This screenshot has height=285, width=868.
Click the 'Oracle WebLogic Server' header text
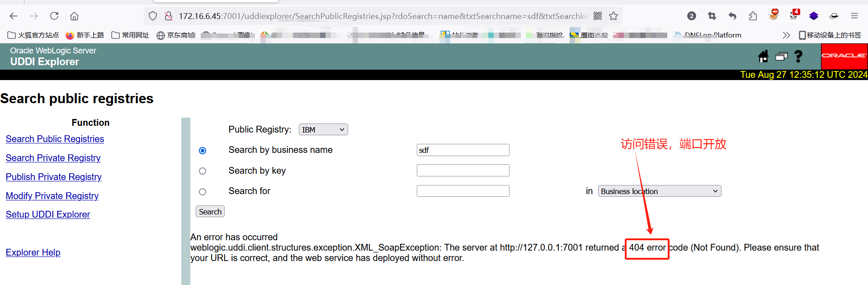click(53, 51)
